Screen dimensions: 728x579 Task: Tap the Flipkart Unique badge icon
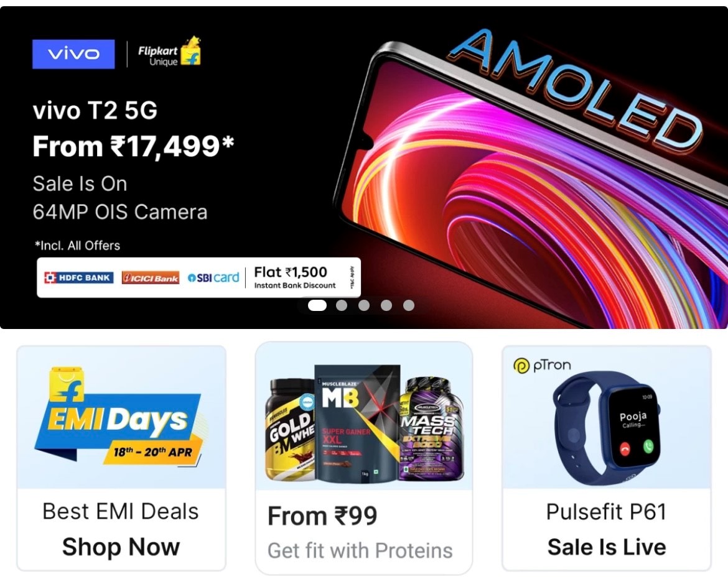tap(169, 52)
